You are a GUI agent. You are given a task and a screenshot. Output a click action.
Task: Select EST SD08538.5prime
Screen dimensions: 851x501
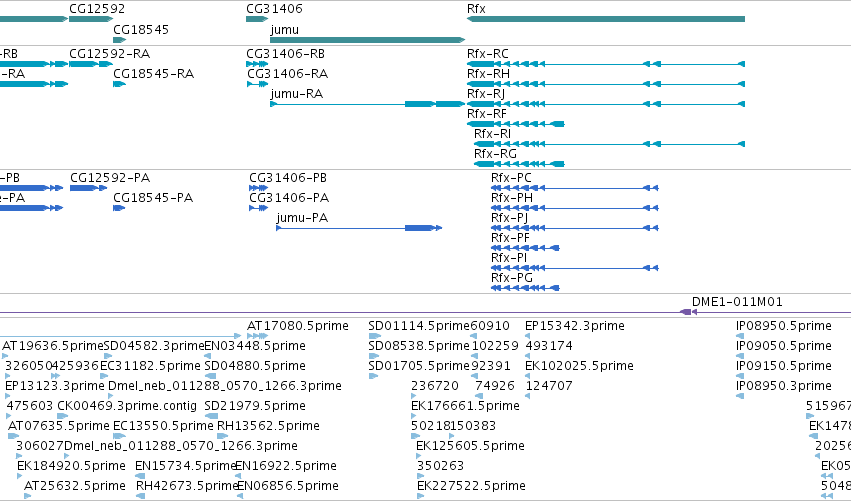click(x=418, y=346)
